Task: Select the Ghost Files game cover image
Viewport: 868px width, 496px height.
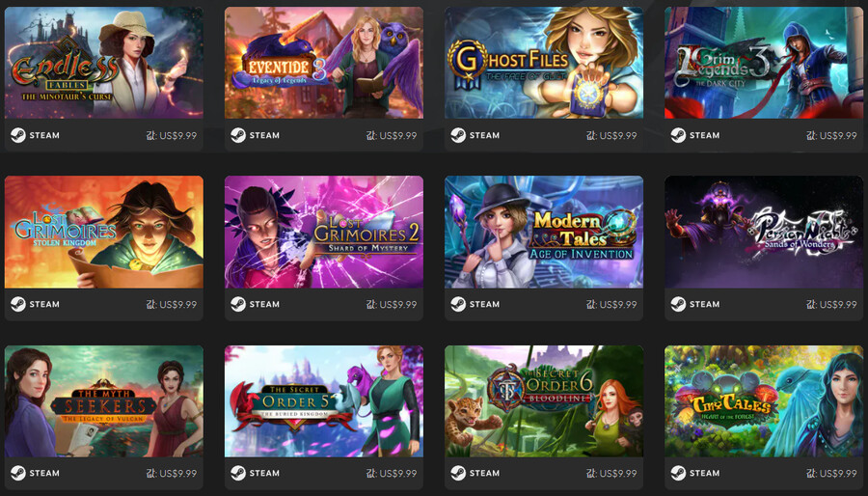Action: (x=544, y=63)
